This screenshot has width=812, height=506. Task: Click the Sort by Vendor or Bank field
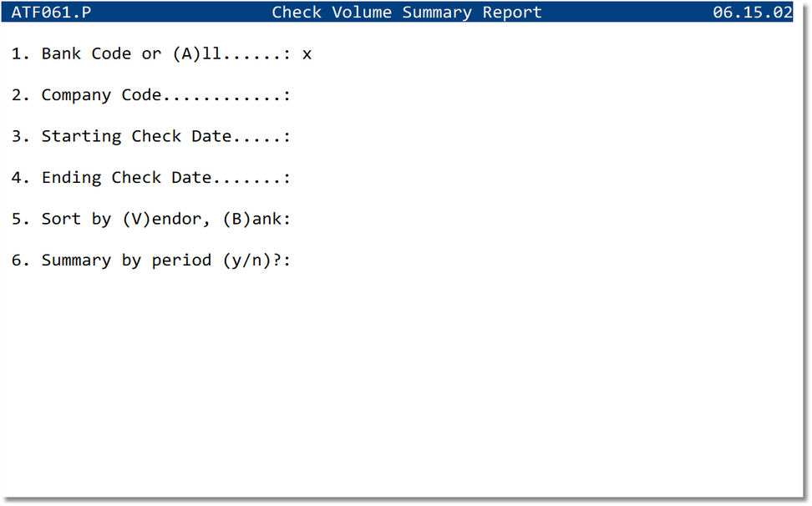click(309, 218)
